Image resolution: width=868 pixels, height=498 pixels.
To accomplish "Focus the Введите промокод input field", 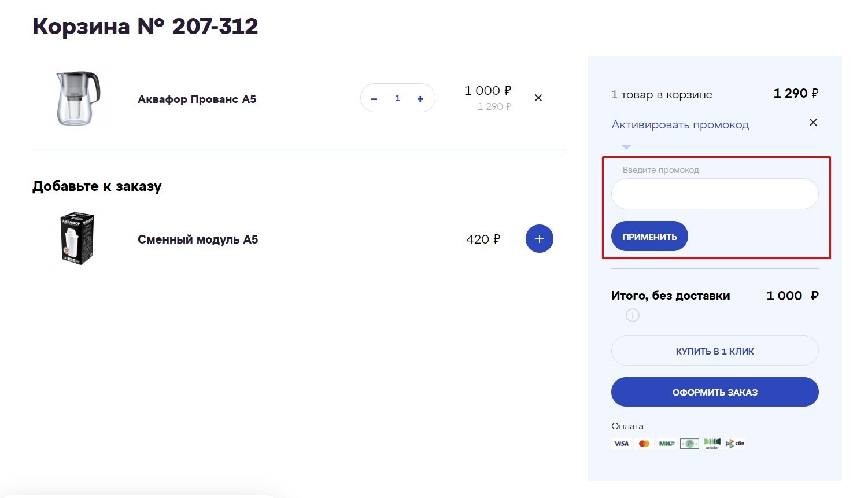I will [x=715, y=194].
